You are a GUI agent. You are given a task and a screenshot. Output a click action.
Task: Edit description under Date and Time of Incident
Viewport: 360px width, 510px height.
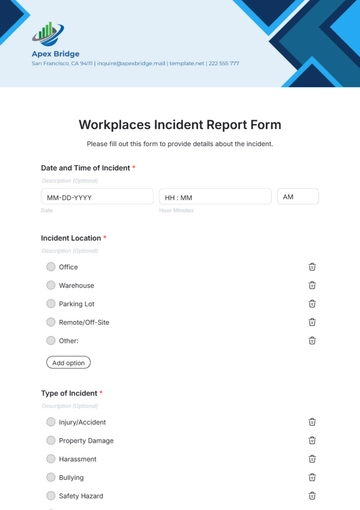(x=70, y=181)
